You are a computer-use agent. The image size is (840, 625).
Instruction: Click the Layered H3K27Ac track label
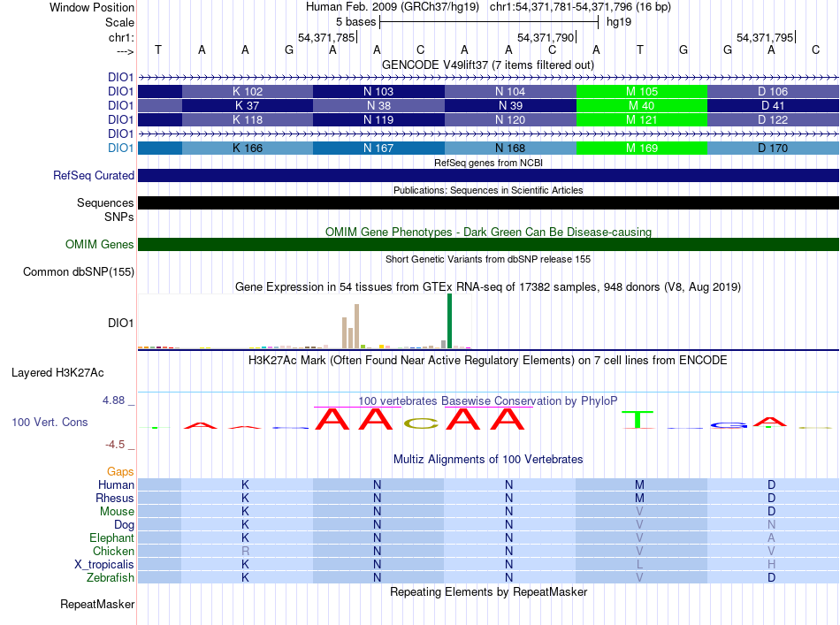coord(57,373)
